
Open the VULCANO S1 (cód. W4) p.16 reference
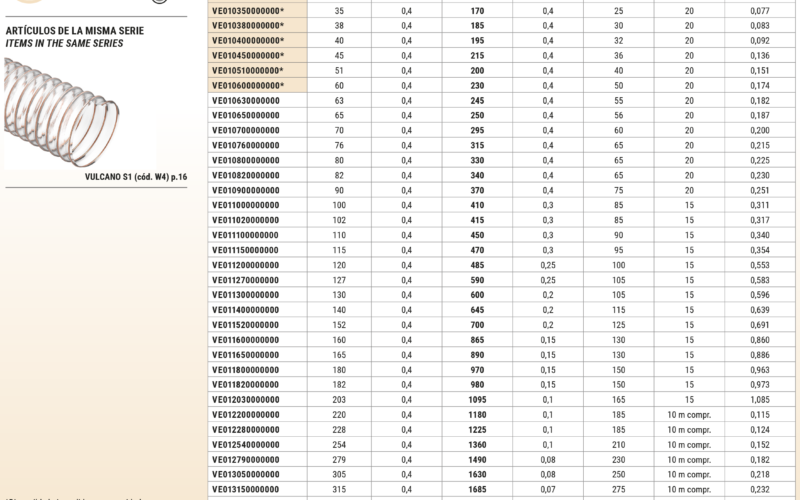coord(136,175)
